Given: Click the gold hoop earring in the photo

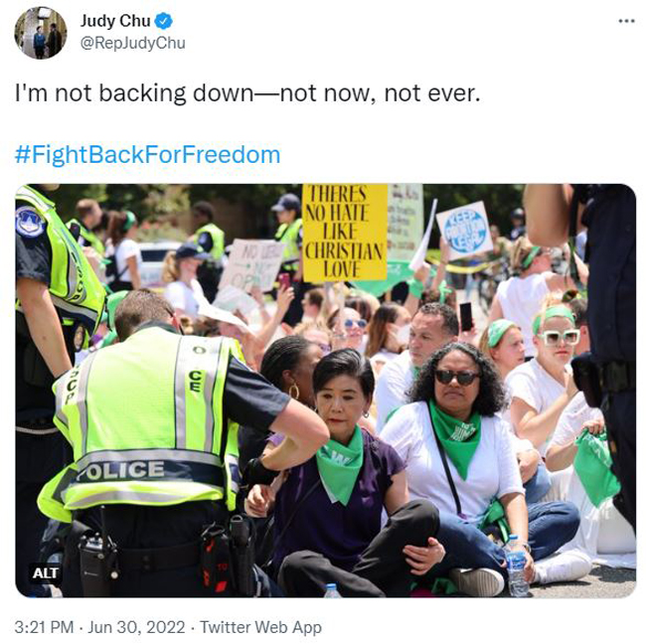Looking at the screenshot, I should pyautogui.click(x=294, y=391).
